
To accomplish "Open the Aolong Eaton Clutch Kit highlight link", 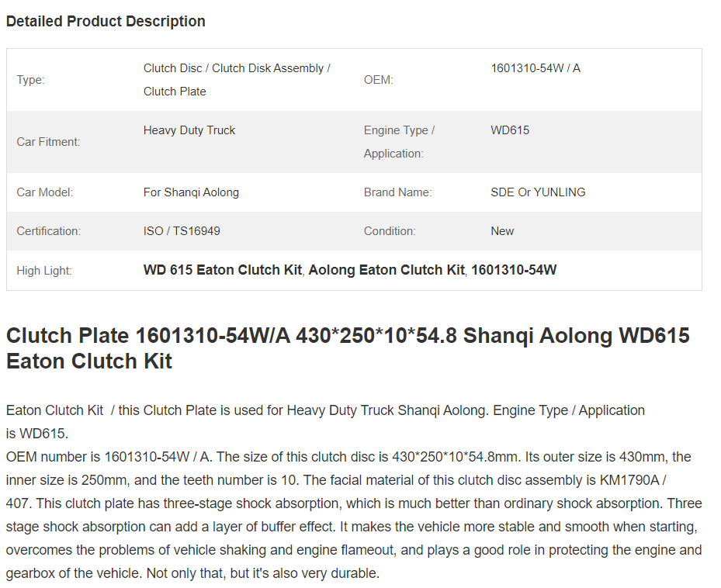I will coord(386,270).
